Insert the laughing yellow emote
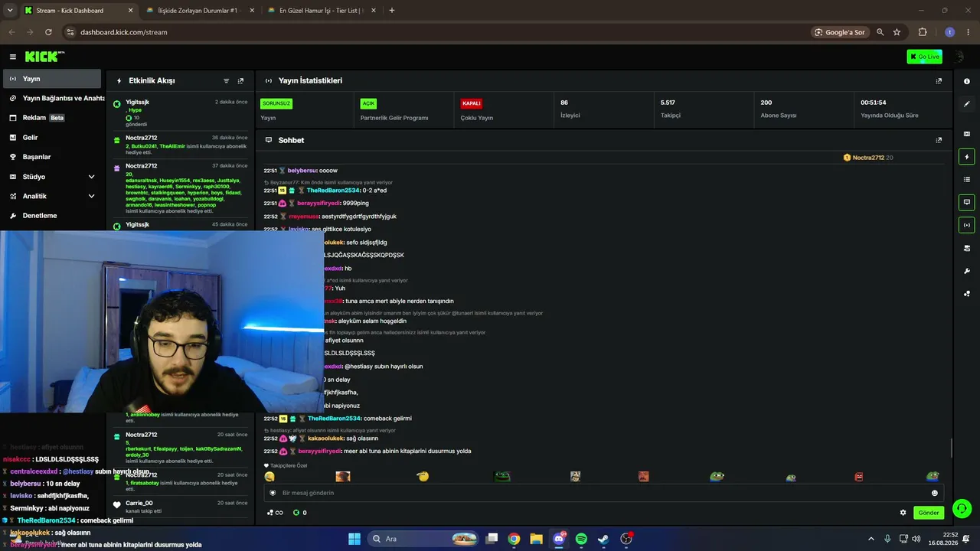The height and width of the screenshot is (551, 980). (269, 477)
